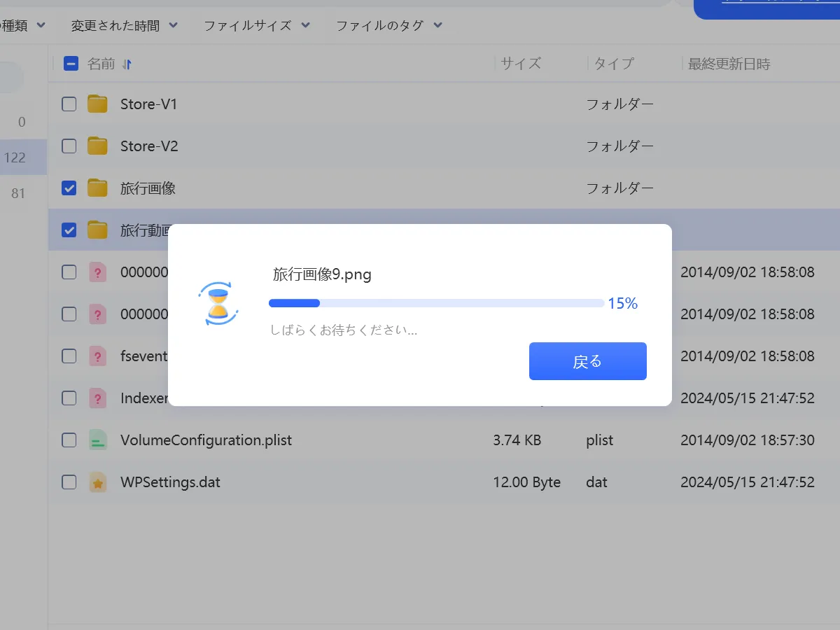
Task: Open the ファイルのタグ dropdown
Action: [388, 25]
